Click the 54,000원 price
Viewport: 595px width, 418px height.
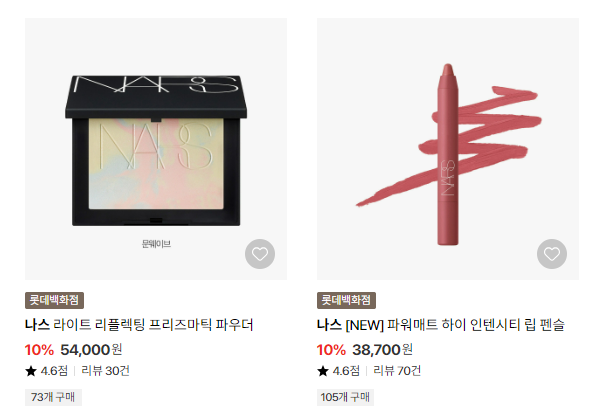coord(91,350)
